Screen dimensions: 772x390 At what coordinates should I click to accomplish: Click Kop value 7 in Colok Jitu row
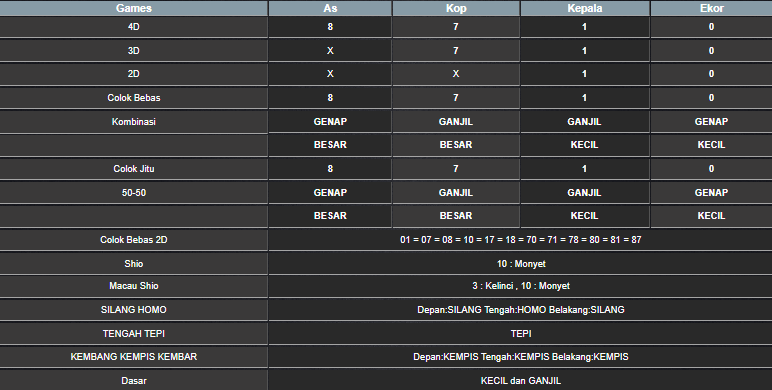456,169
